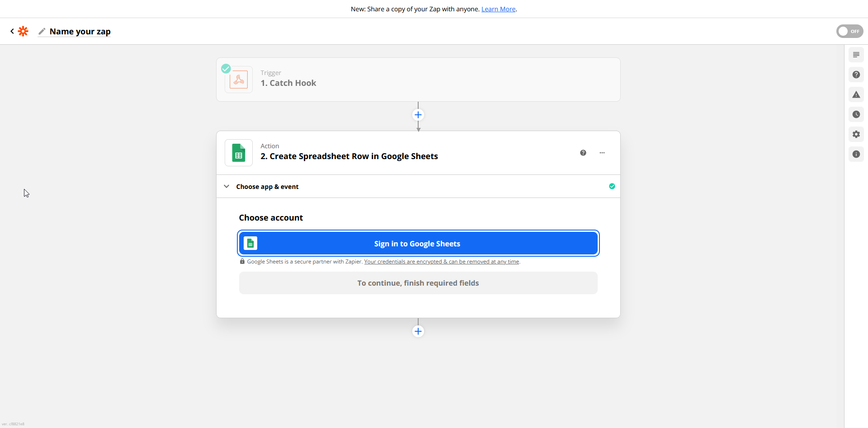
Task: Click the lock icon beside secure partner text
Action: click(x=242, y=261)
